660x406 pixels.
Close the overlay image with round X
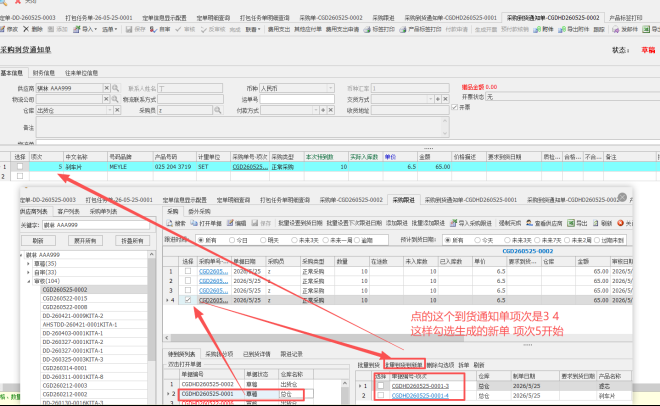[622, 197]
